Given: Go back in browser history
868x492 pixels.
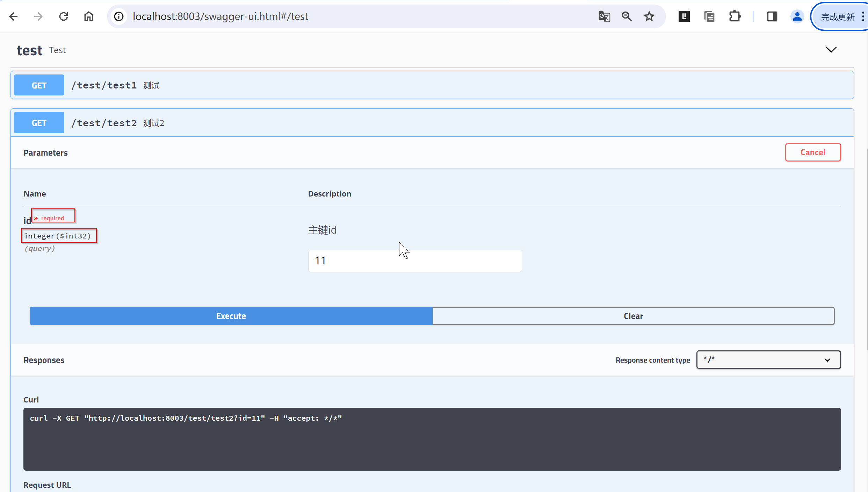Looking at the screenshot, I should 13,16.
